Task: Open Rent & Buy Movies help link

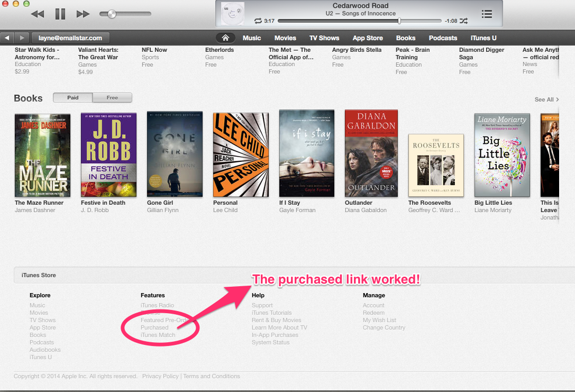Action: pos(277,320)
